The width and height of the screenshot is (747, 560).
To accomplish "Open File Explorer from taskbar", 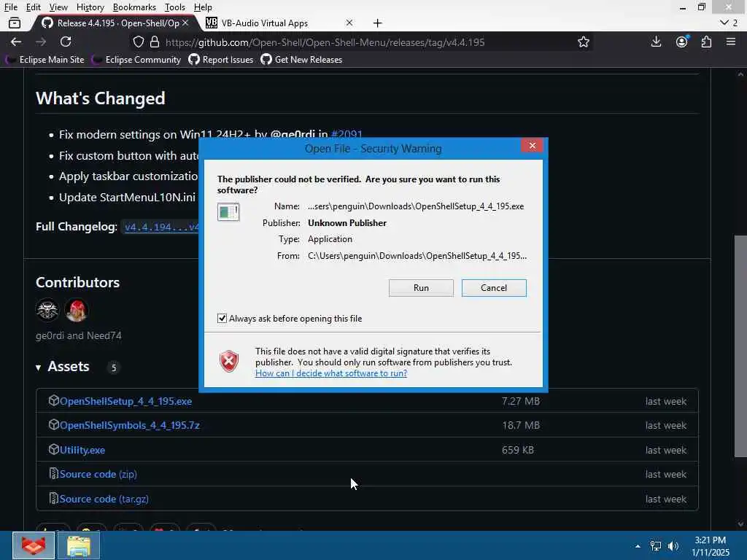I will [79, 545].
